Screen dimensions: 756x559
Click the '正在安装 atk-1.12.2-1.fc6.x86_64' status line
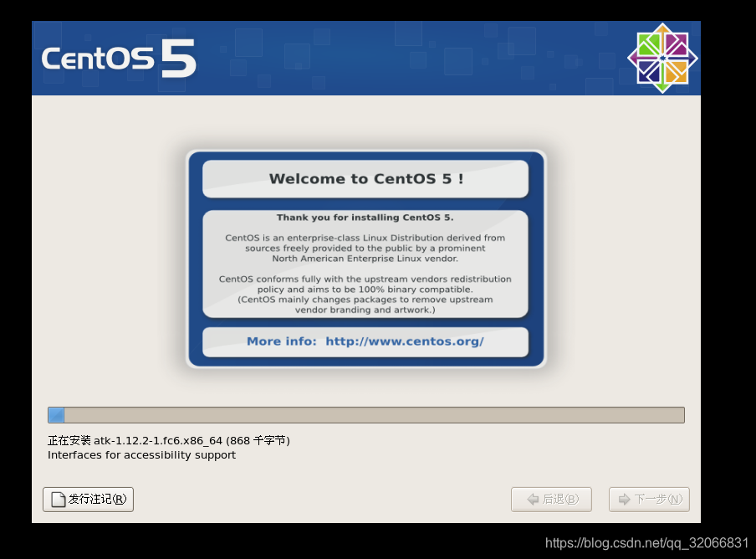point(169,440)
